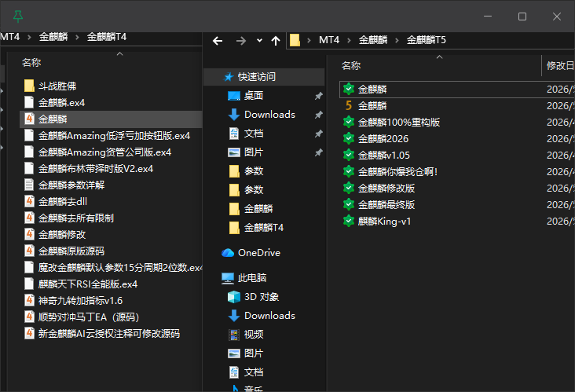Click the OneDrive cloud icon
Viewport: 575px width, 392px height.
[x=228, y=253]
